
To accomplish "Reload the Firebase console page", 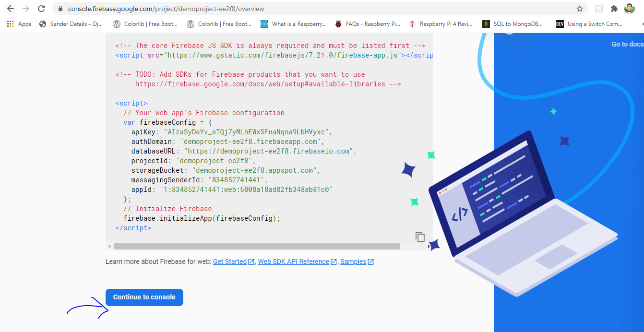I will click(x=41, y=9).
